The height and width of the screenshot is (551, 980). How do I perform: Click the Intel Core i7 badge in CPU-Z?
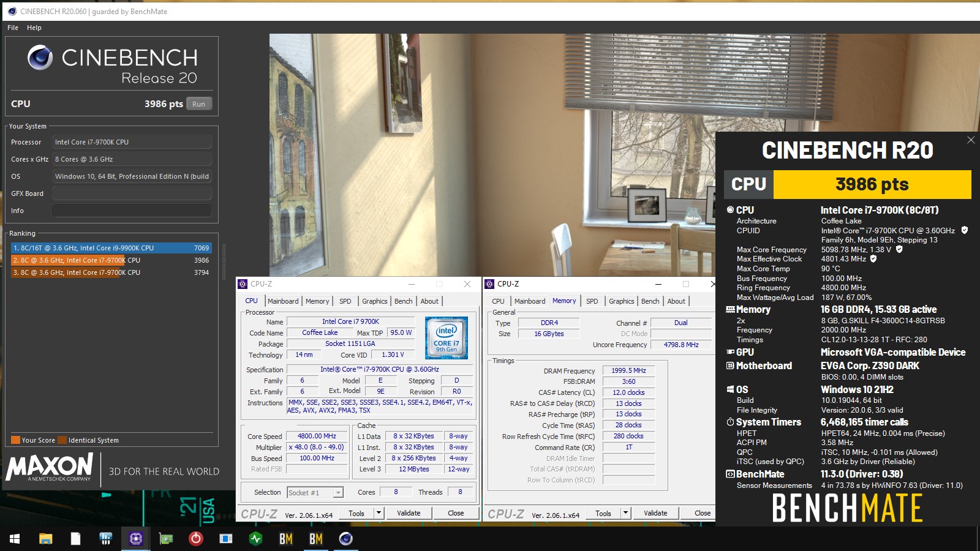tap(447, 337)
